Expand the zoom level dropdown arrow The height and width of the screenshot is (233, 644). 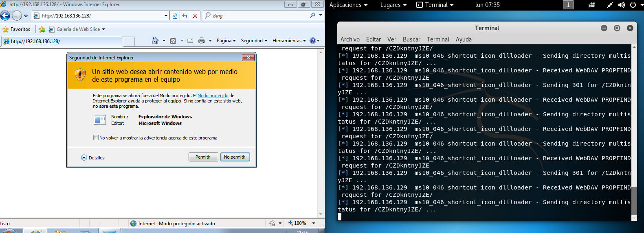pyautogui.click(x=314, y=223)
